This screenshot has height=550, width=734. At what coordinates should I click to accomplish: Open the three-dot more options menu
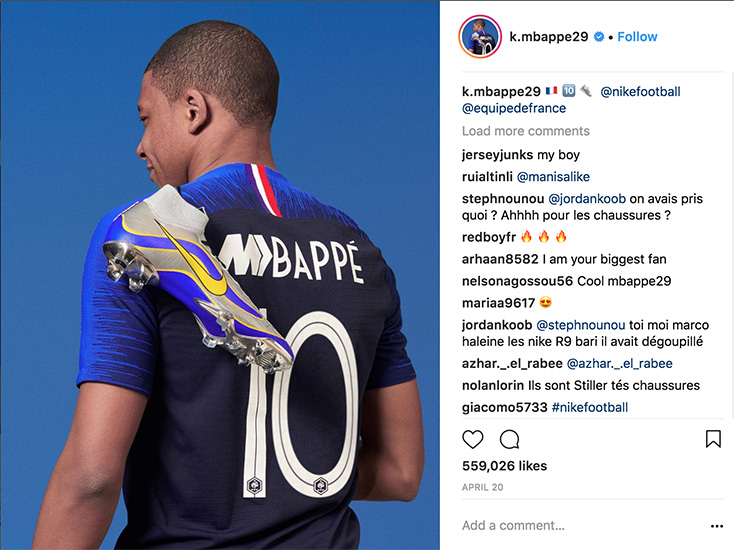(717, 526)
